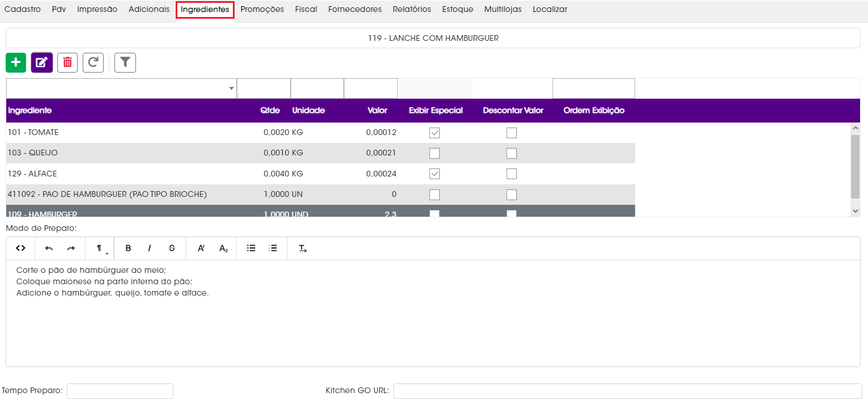This screenshot has height=409, width=868.
Task: Switch to Adicionais tab
Action: click(149, 10)
